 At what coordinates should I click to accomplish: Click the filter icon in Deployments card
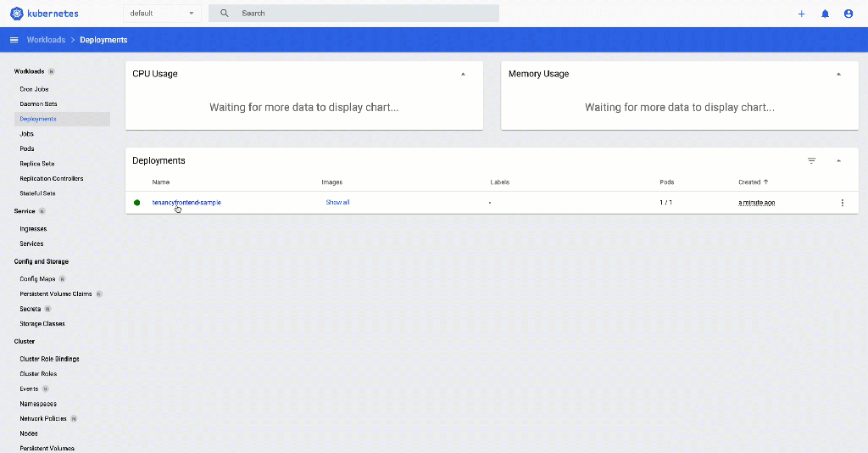811,160
